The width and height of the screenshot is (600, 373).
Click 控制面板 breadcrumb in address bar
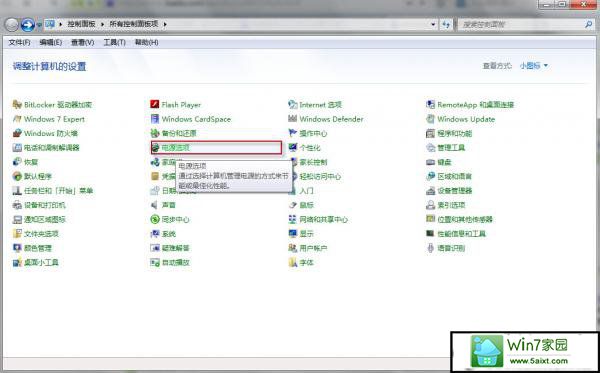[x=82, y=24]
